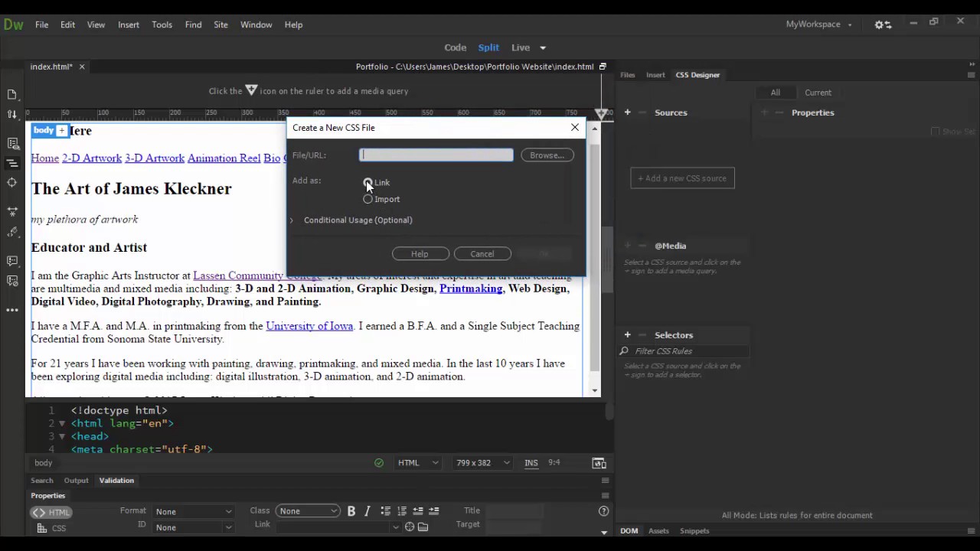
Task: Click the Browse... button in dialog
Action: point(547,155)
